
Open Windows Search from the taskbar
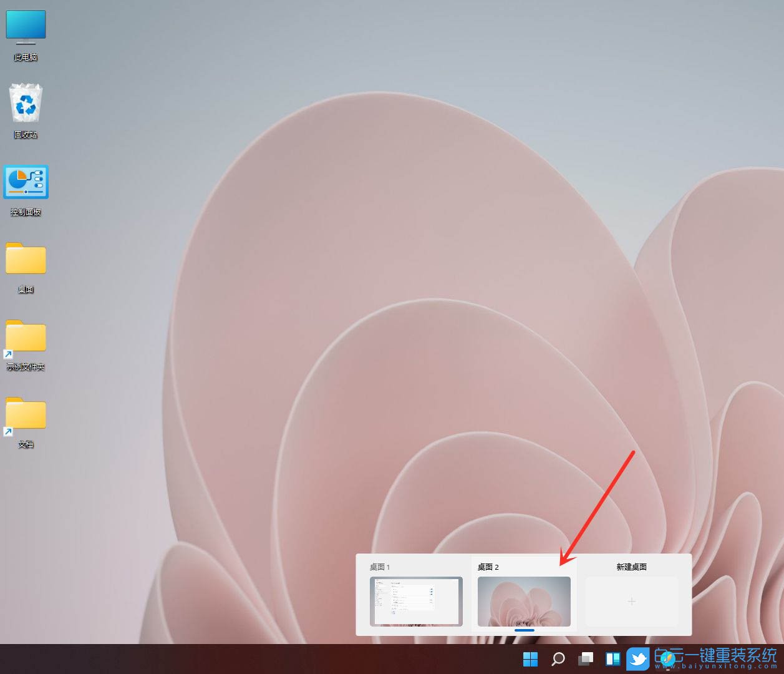click(557, 658)
